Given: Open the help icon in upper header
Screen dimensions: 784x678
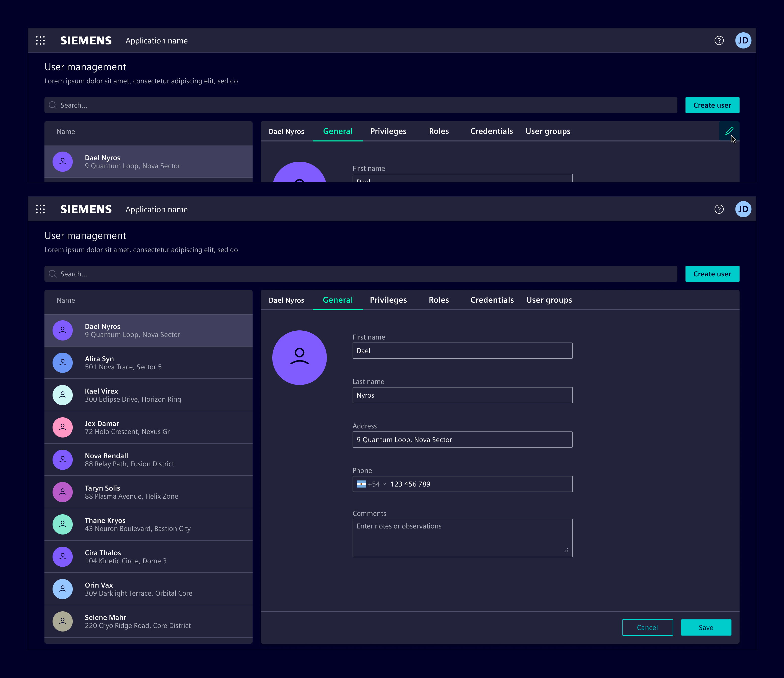Looking at the screenshot, I should click(719, 40).
